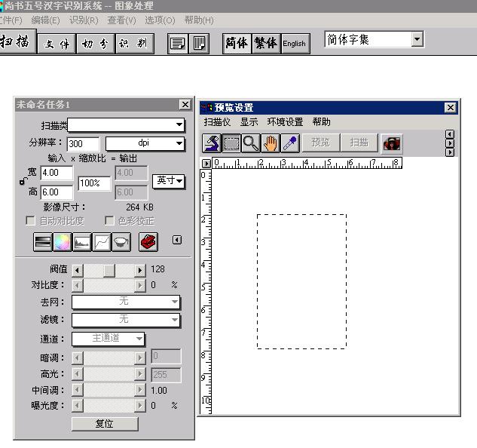Select the magnifier zoom tool

pos(251,143)
